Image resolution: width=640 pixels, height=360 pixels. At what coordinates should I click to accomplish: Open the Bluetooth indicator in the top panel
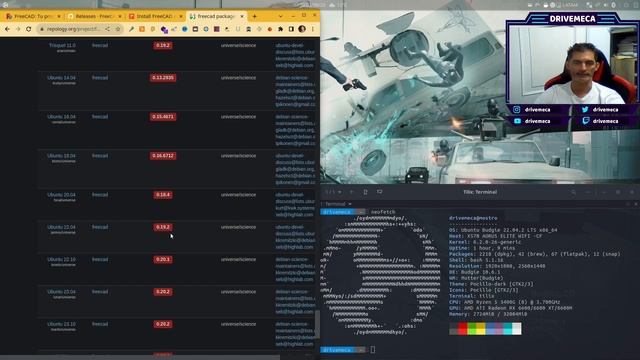(x=613, y=5)
